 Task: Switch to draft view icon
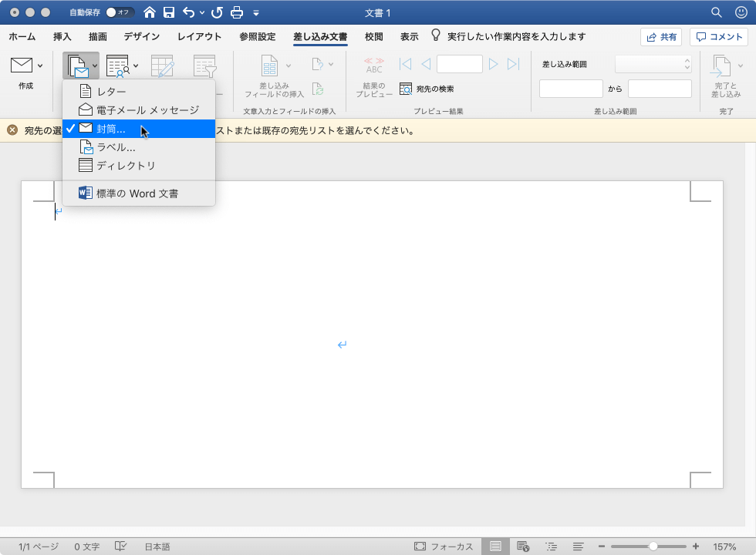point(578,547)
